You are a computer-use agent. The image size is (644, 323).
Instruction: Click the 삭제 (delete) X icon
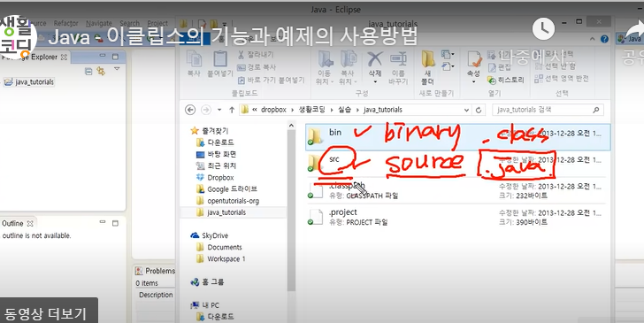pyautogui.click(x=374, y=59)
